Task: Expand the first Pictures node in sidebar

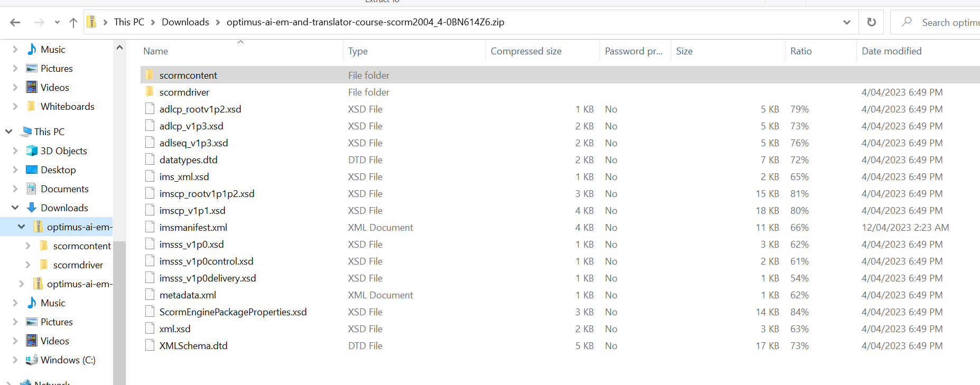Action: click(x=15, y=69)
